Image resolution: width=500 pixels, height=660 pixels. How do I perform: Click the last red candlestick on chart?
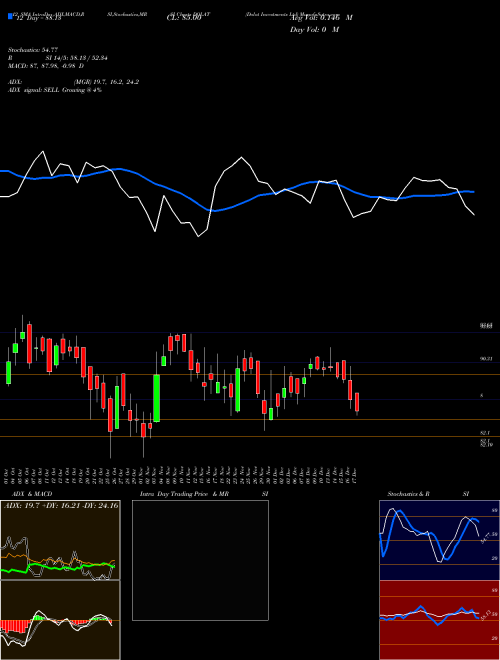coord(357,402)
